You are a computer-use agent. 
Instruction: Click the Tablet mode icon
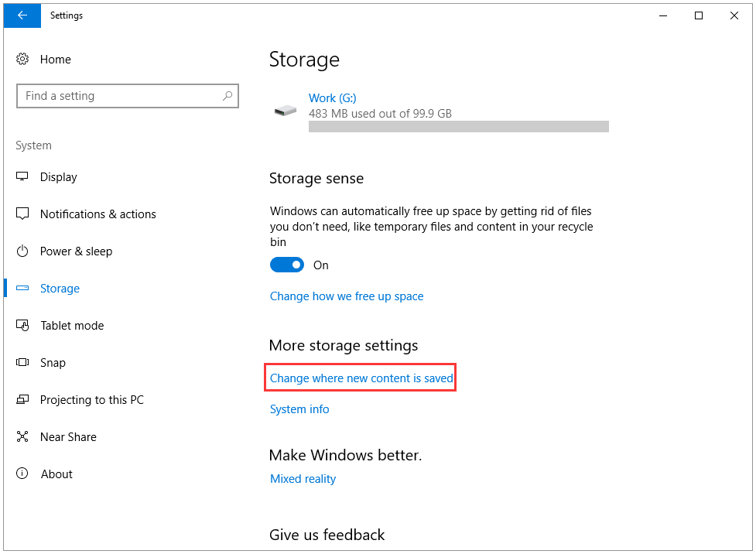point(22,325)
